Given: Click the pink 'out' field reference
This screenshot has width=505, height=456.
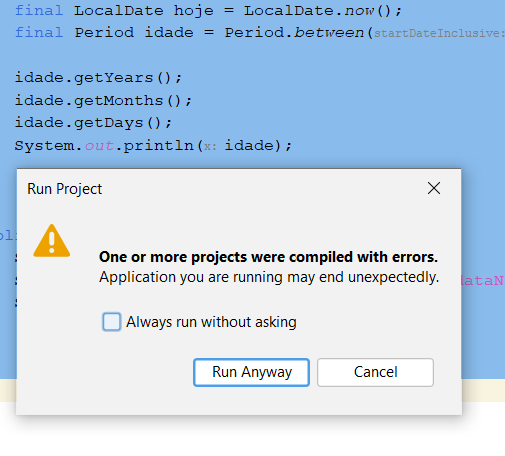Looking at the screenshot, I should pos(99,146).
